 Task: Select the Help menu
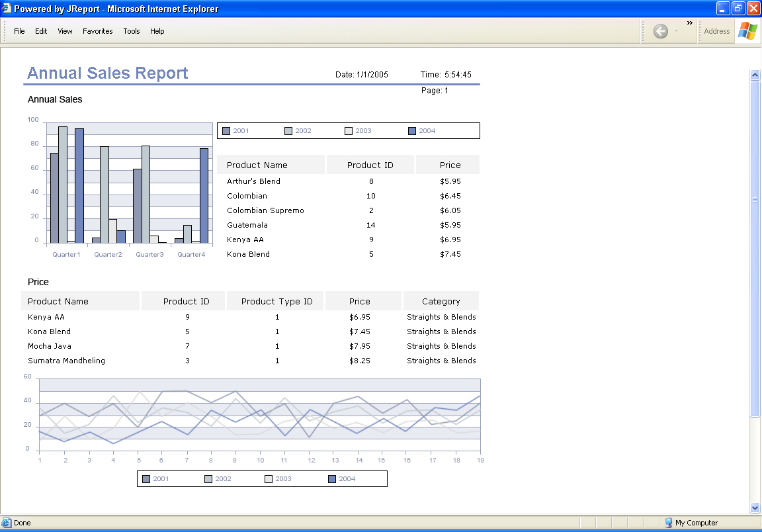coord(157,31)
